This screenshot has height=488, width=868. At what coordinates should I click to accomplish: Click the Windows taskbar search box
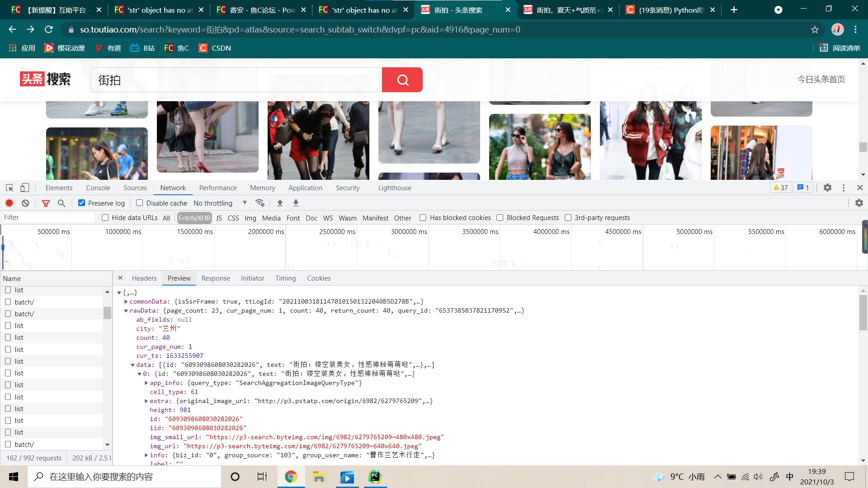[124, 477]
